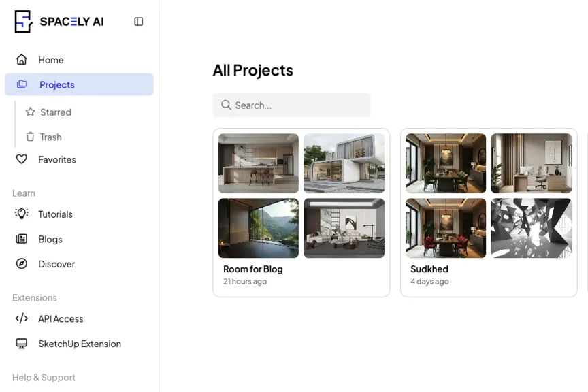Select the SketchUp Extension monitor icon

[23, 344]
